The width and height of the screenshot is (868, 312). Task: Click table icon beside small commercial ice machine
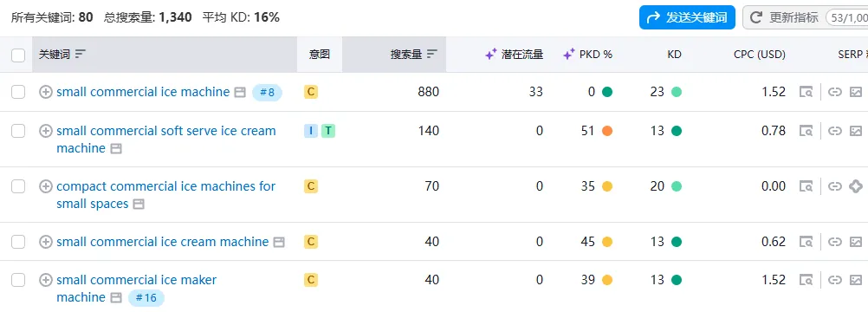click(240, 93)
